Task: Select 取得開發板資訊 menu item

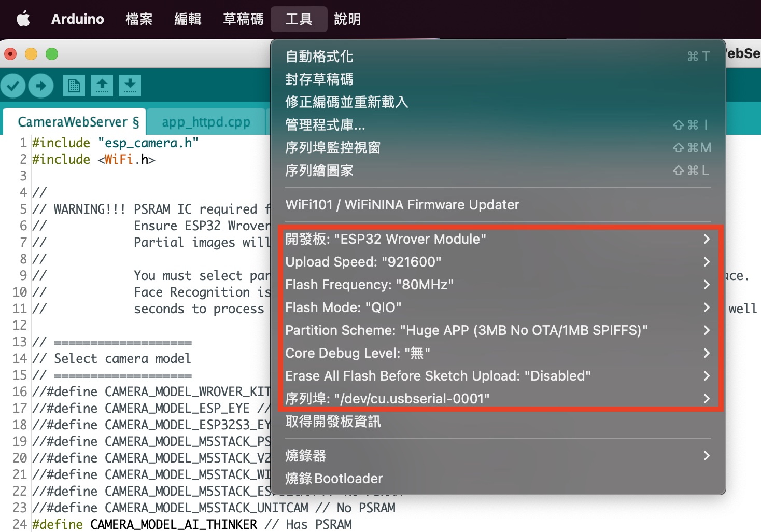Action: click(x=498, y=422)
